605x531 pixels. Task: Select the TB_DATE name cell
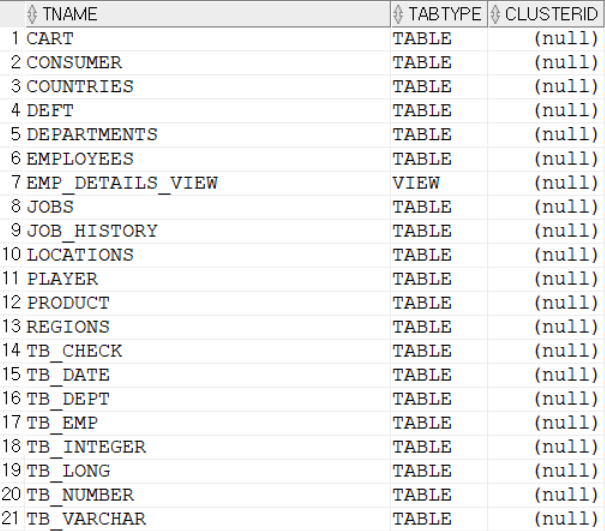point(208,375)
